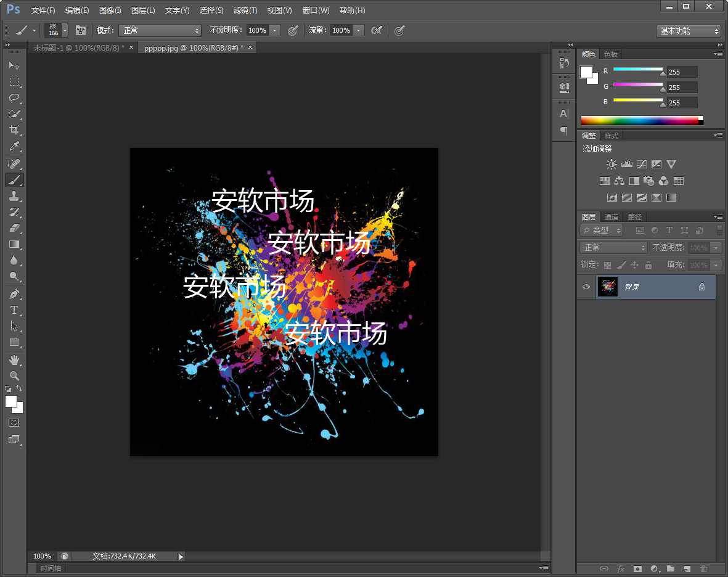Select the Crop tool

14,130
